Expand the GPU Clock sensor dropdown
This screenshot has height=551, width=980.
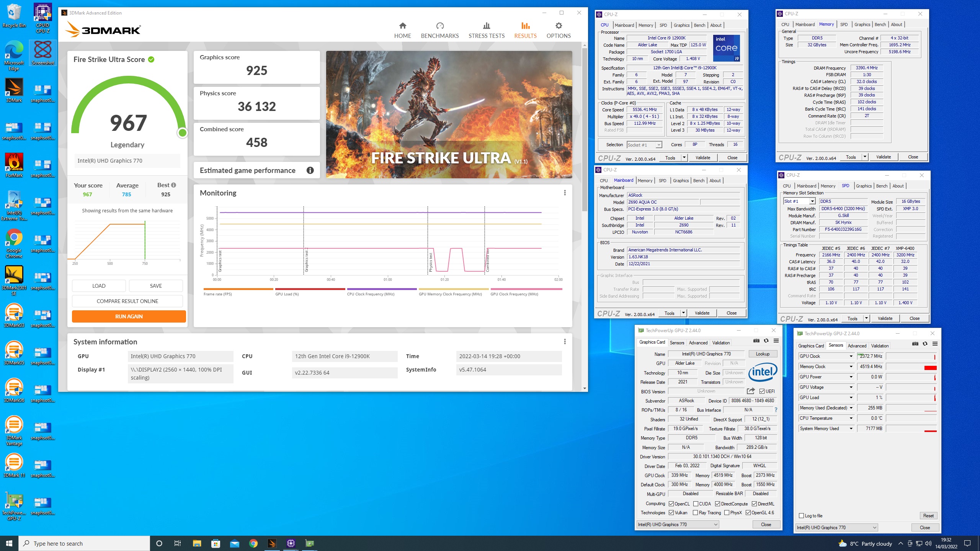pos(851,356)
